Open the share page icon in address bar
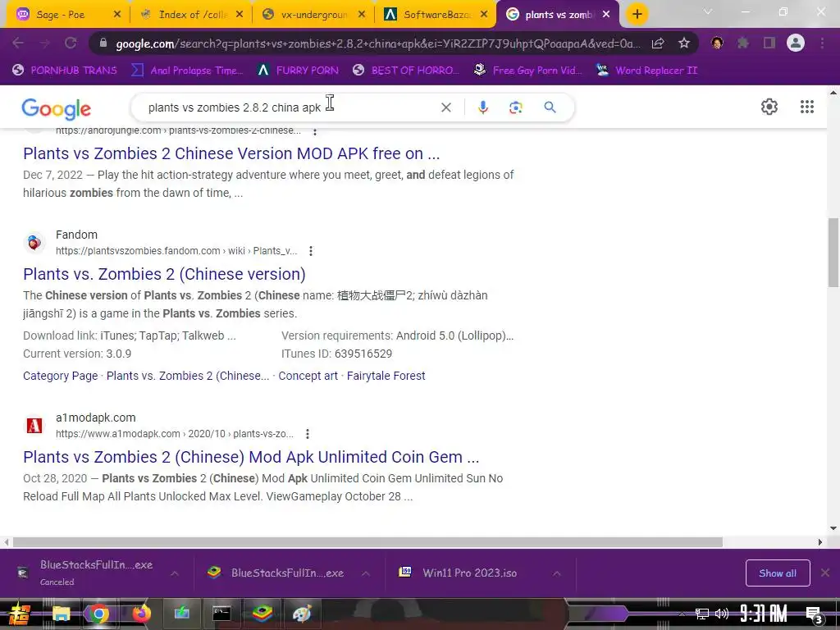 [658, 43]
